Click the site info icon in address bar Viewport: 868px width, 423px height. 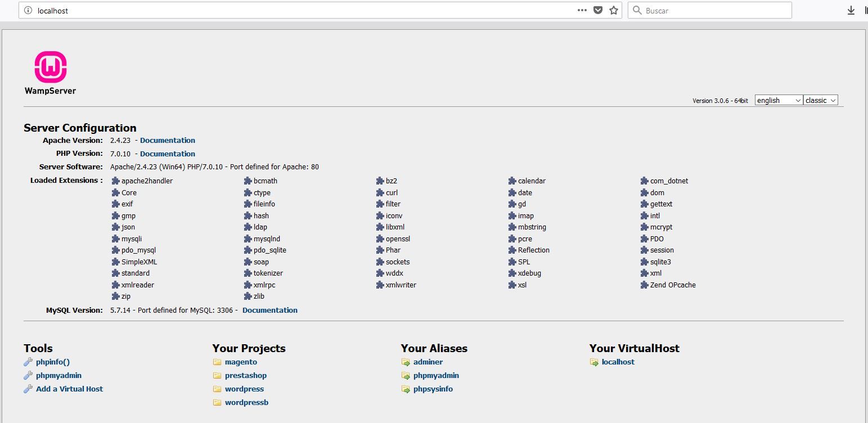click(x=27, y=10)
